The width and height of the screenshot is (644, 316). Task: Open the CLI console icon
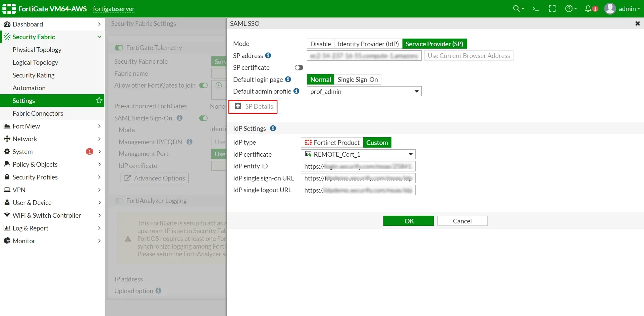[535, 8]
